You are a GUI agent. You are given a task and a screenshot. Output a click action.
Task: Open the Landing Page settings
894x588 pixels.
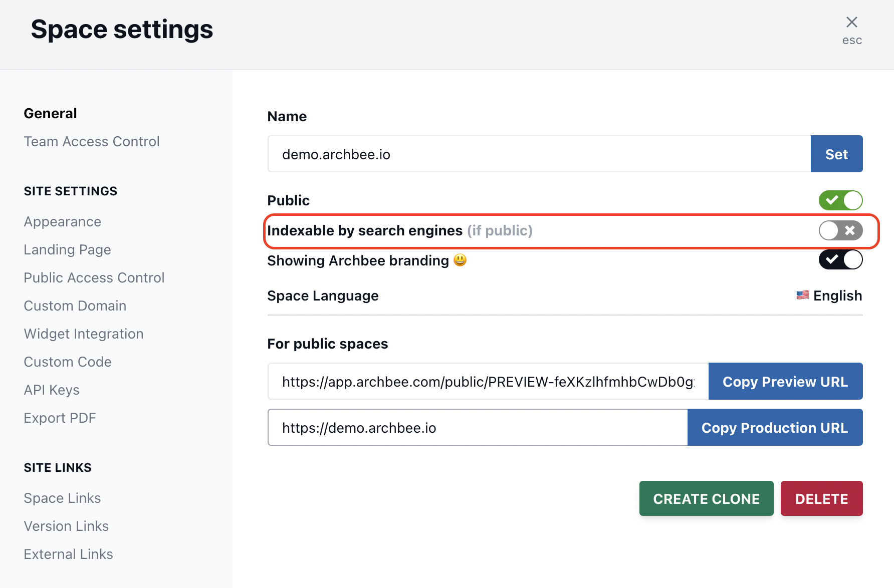tap(67, 249)
